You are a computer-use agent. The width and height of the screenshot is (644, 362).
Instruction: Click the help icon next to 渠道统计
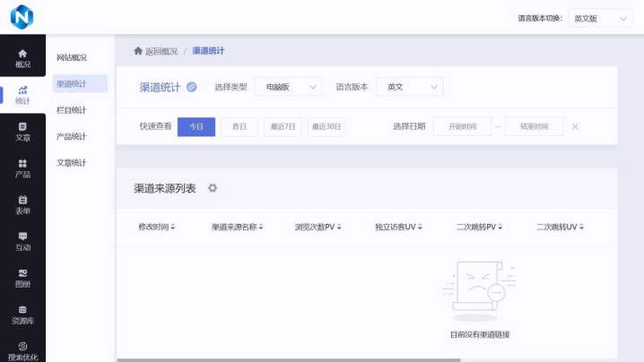pos(191,87)
